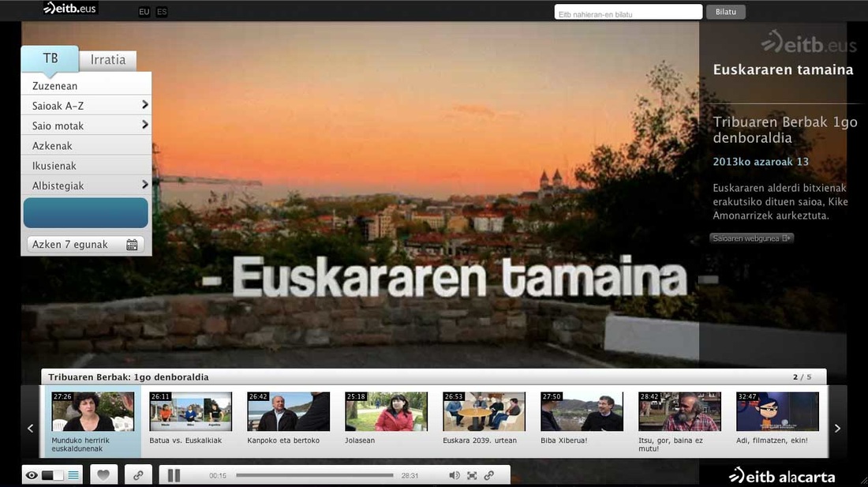Expand the Albistegiak submenu

pos(144,185)
